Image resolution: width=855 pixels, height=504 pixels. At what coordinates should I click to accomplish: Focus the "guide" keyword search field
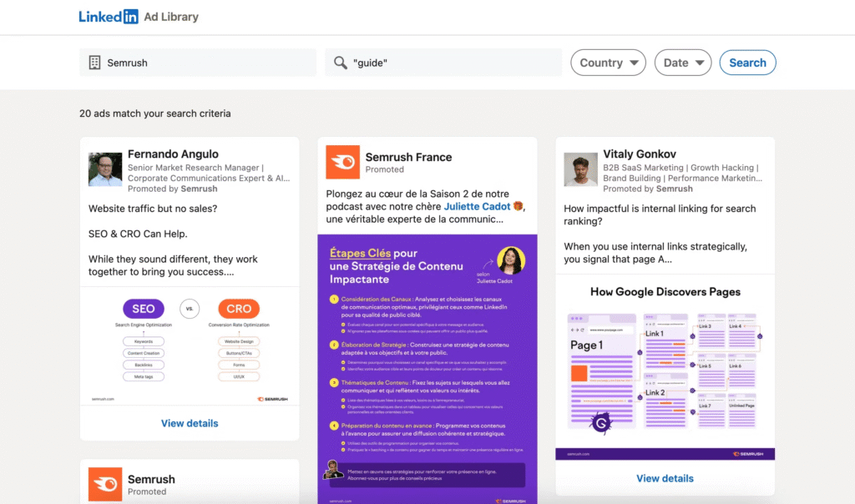click(x=443, y=63)
